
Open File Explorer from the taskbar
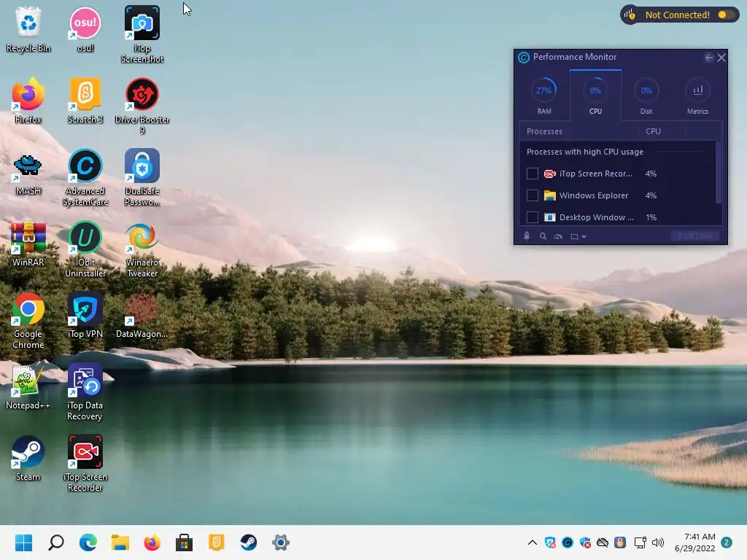click(x=120, y=542)
